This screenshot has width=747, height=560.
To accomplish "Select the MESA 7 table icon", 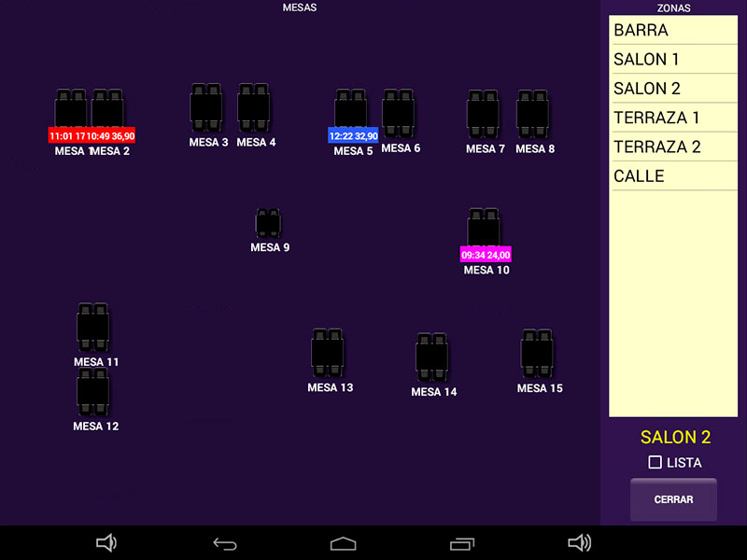I will (483, 114).
